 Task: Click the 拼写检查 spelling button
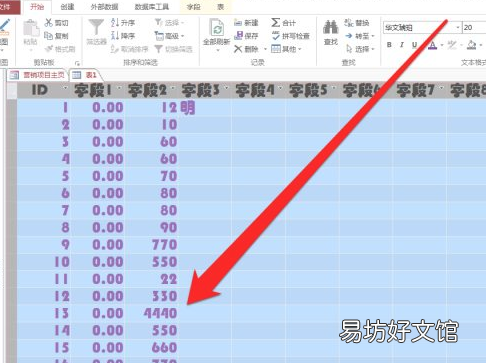point(291,36)
